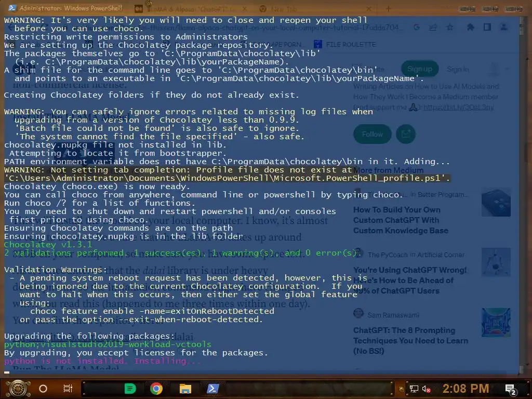Image resolution: width=532 pixels, height=399 pixels.
Task: Open 'You're Using ChatGPT Wrong!' article
Action: [410, 280]
